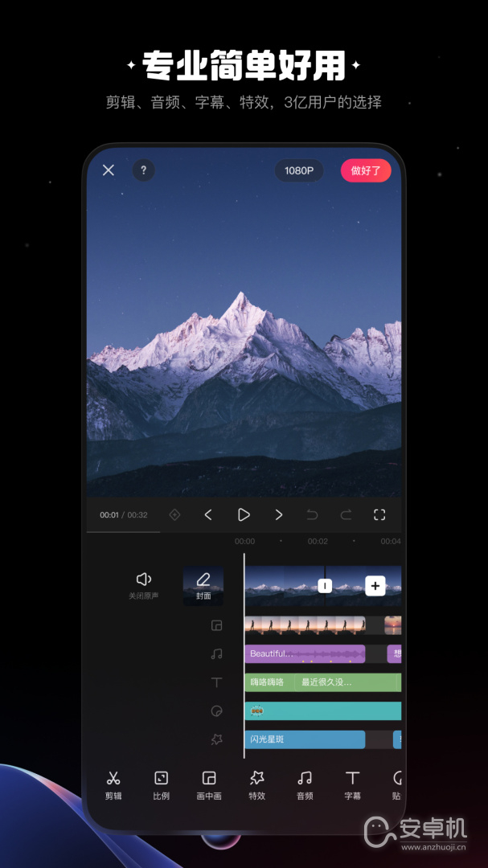Screen dimensions: 488x868
Task: Select the picture-in-picture track icon
Action: pyautogui.click(x=216, y=625)
